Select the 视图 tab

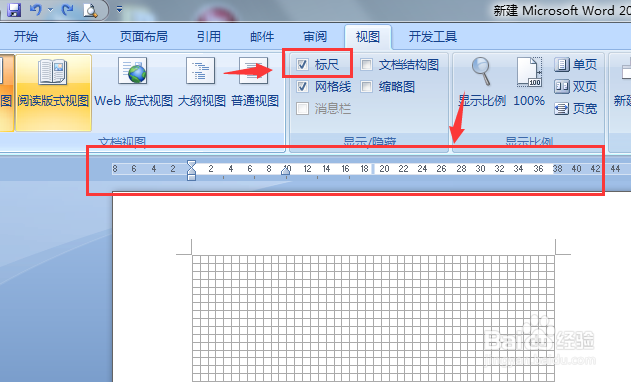tap(368, 37)
